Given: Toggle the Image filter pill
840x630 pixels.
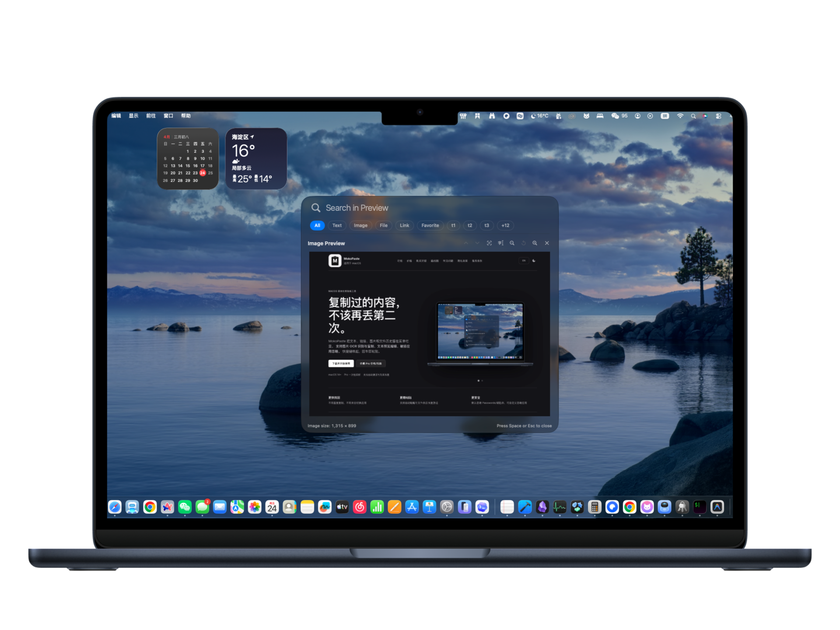Looking at the screenshot, I should pos(360,225).
